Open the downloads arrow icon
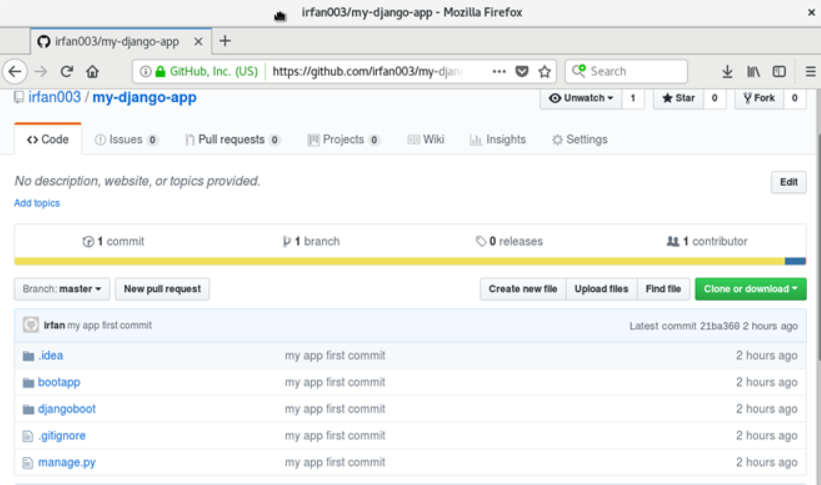This screenshot has width=821, height=485. click(x=727, y=71)
